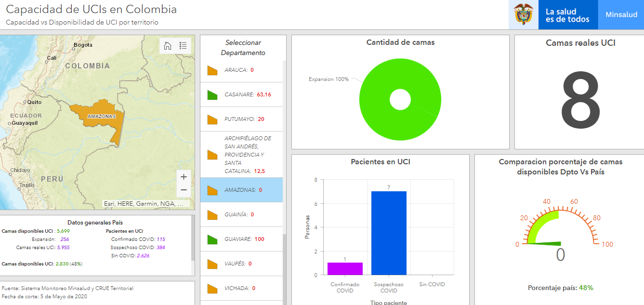Click the orange icon beside VICHADA
The image size is (644, 305).
(x=212, y=289)
